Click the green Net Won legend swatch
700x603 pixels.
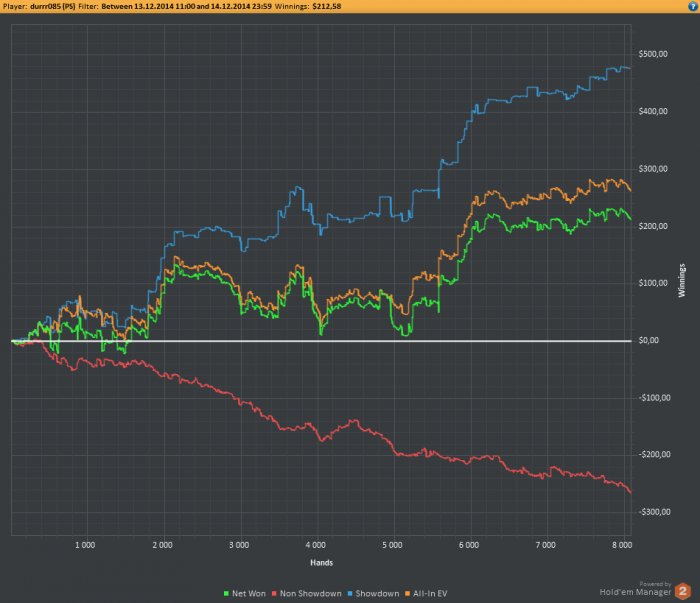[226, 594]
